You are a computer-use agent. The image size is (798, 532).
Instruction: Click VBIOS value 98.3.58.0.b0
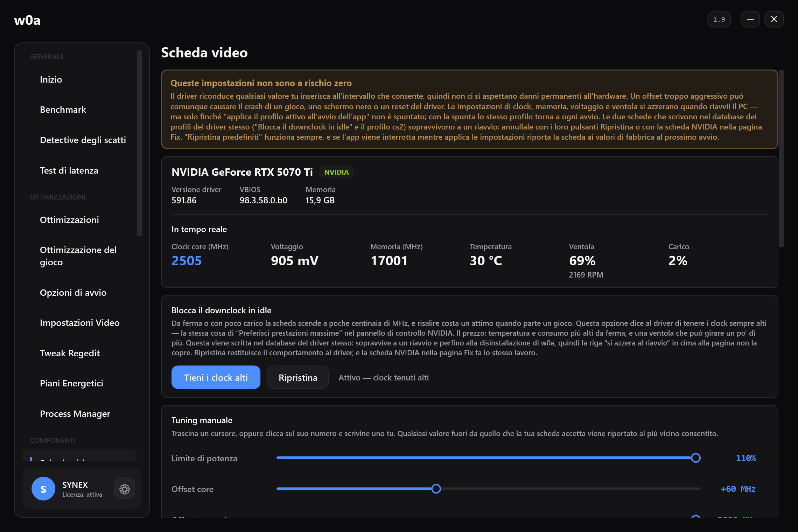[x=263, y=200]
